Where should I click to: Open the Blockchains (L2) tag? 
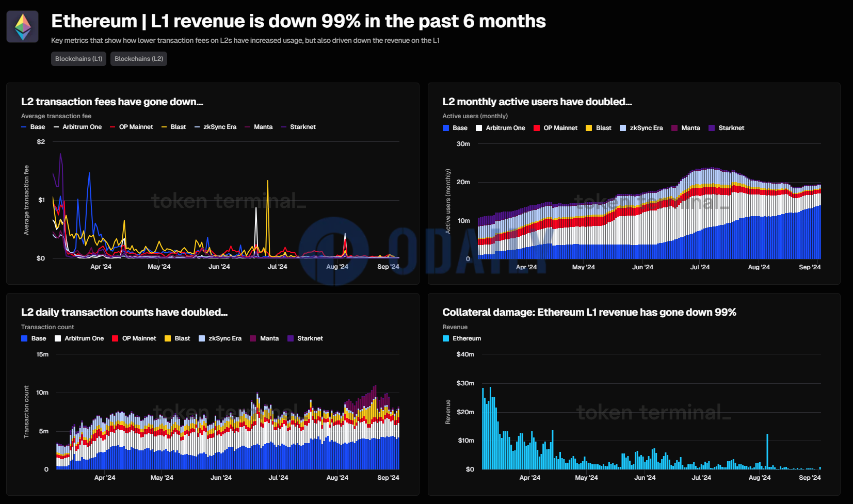pos(139,59)
